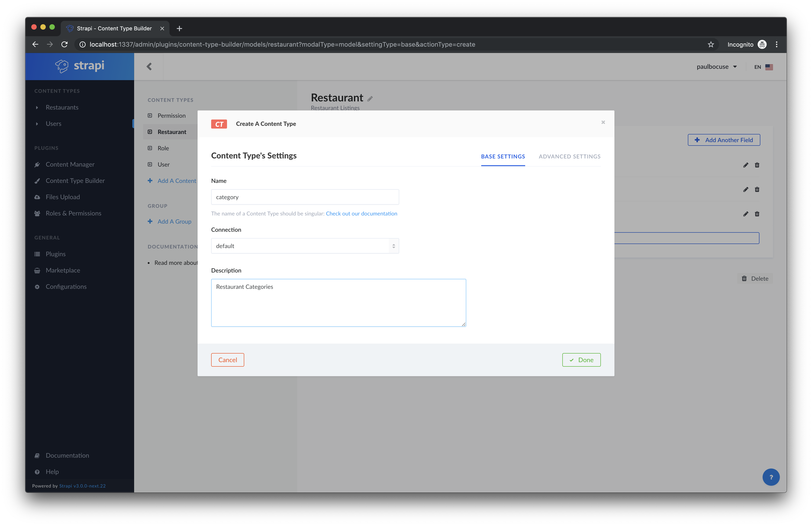Open the EN language selector
This screenshot has height=526, width=812.
(763, 67)
